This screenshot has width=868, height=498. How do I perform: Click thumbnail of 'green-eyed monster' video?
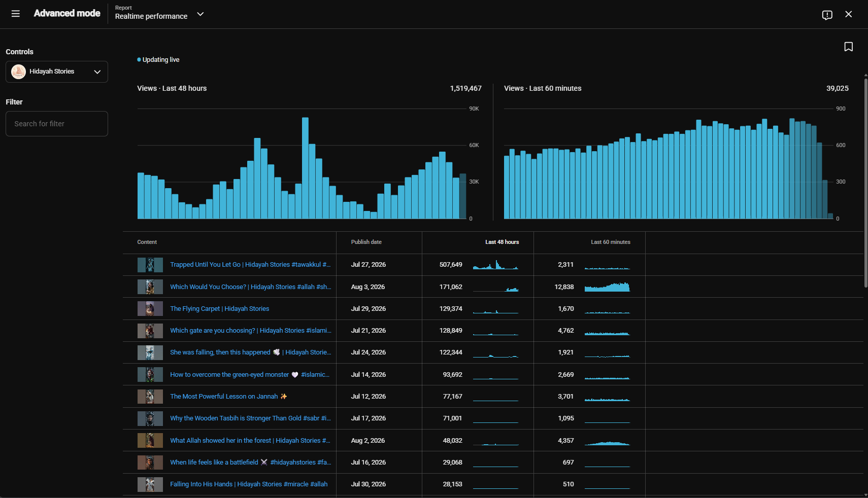(x=150, y=375)
